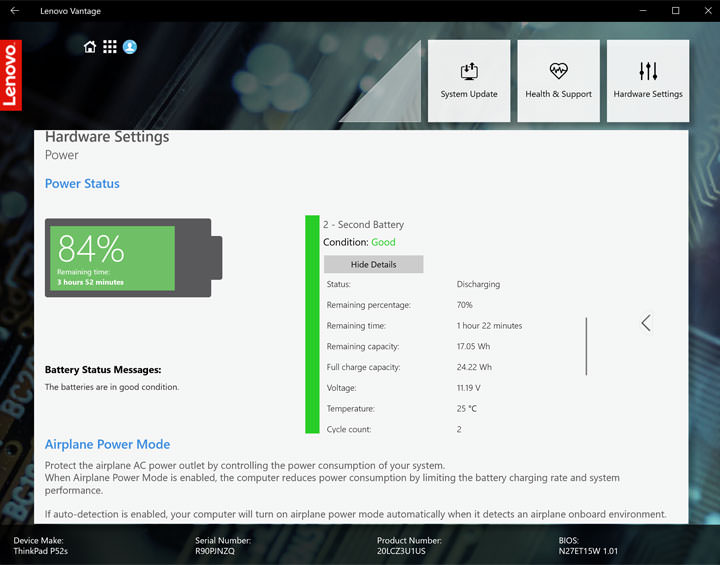720x565 pixels.
Task: Open the Health & Support heart tile
Action: click(558, 81)
